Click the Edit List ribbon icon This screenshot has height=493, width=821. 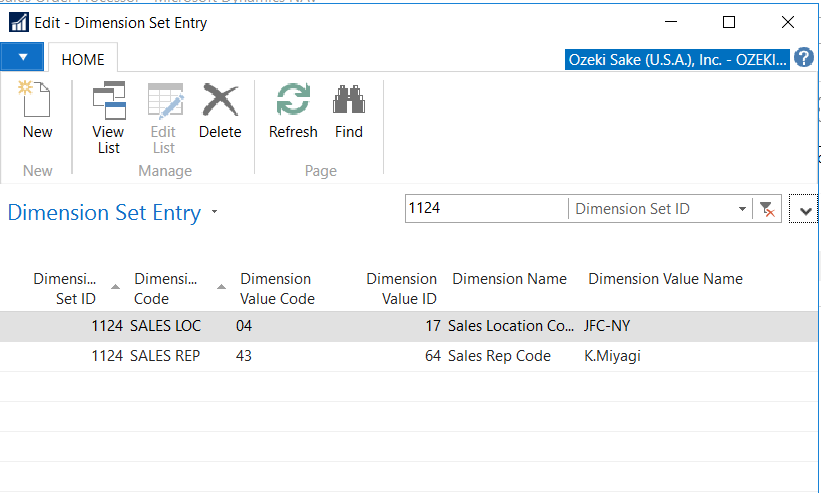pyautogui.click(x=164, y=100)
